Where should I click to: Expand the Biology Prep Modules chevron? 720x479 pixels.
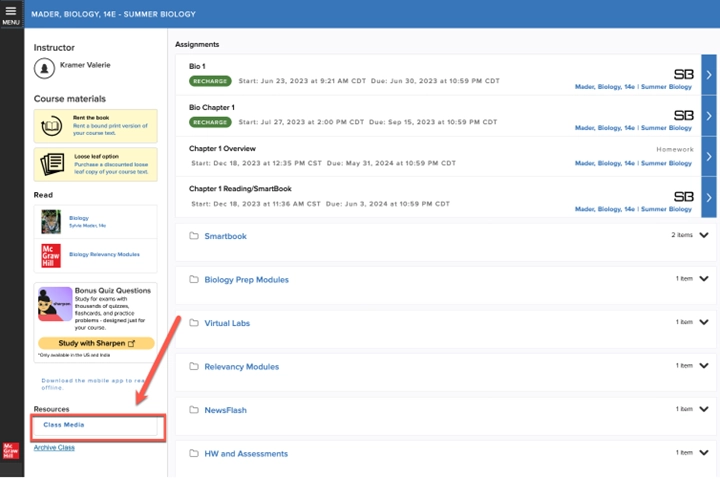tap(703, 279)
